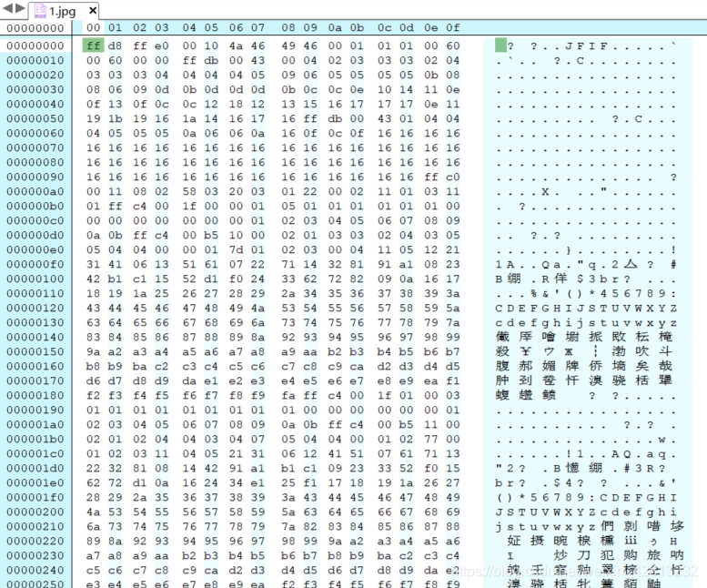The image size is (707, 588).
Task: Click CDEFGHIJSTUVWXYZ text in row 00000120
Action: (x=586, y=309)
